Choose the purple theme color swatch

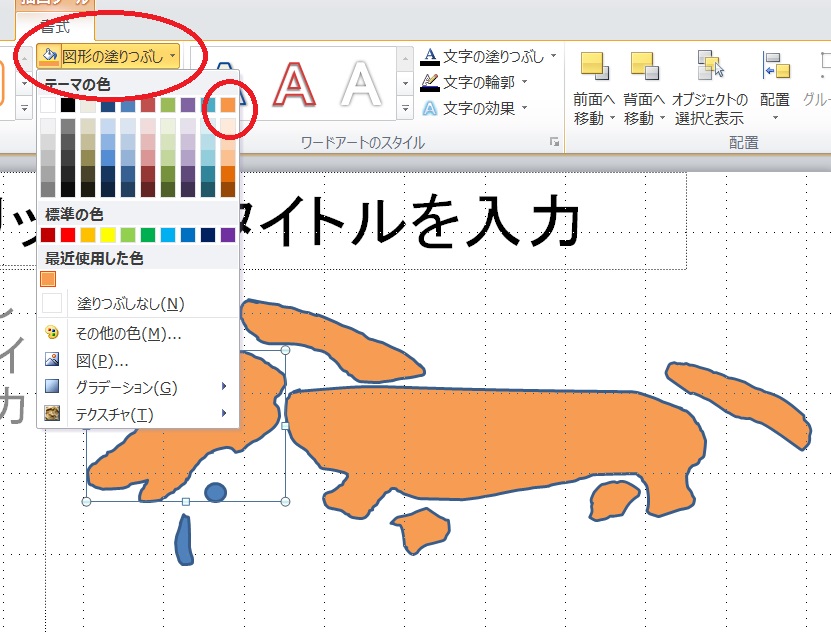(x=188, y=105)
